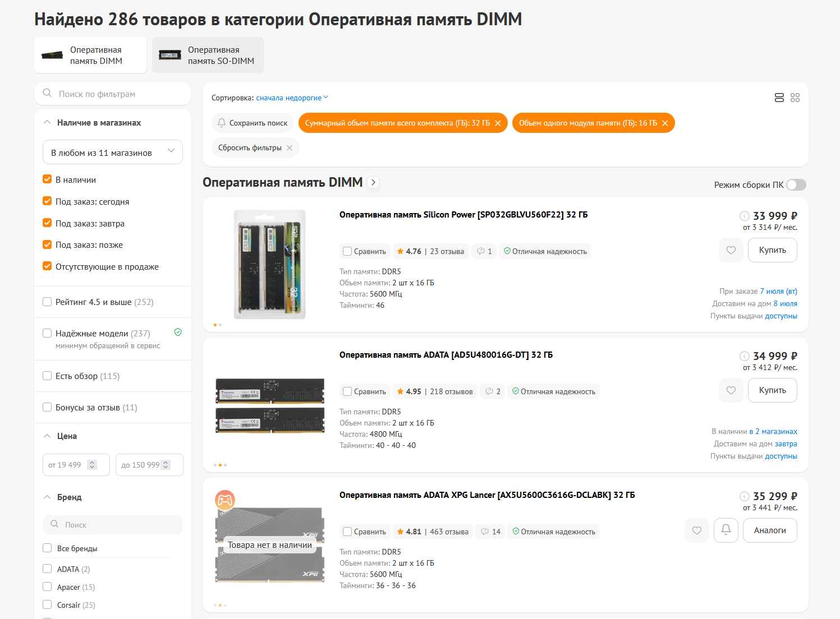The height and width of the screenshot is (619, 840).
Task: Buy the Silicon Power 33 999 ₽ memory
Action: click(x=773, y=250)
